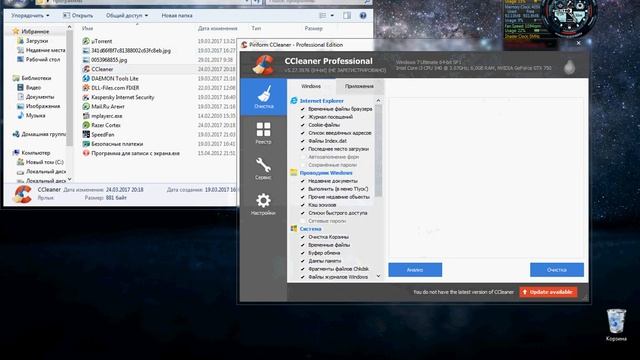Click the CCleaner logo in header
The height and width of the screenshot is (360, 640).
click(263, 65)
